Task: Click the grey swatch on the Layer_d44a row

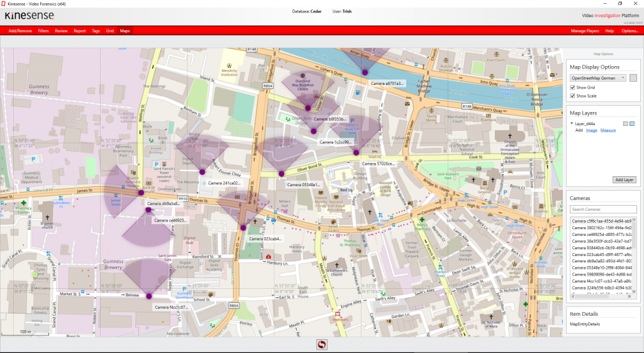Action: click(626, 124)
